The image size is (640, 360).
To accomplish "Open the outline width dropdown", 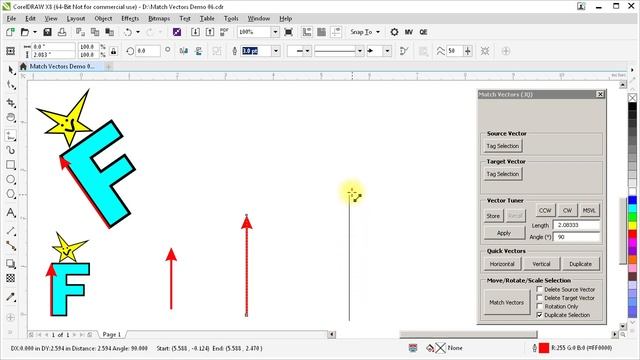I will point(276,51).
